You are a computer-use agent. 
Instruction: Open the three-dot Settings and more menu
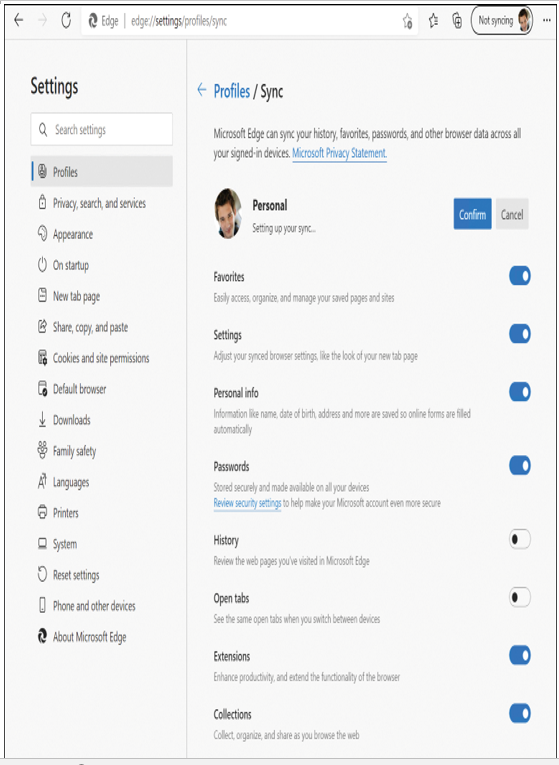(x=547, y=20)
